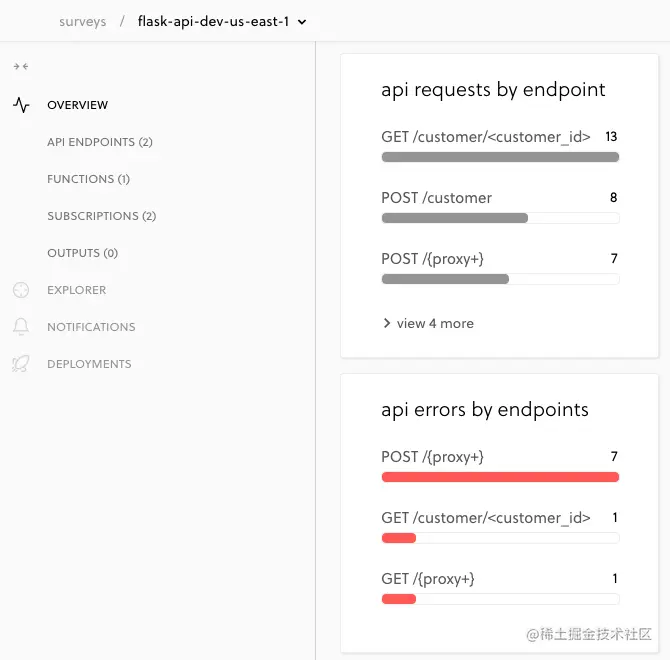
Task: Select FUNCTIONS (1) in sidebar
Action: tap(88, 179)
